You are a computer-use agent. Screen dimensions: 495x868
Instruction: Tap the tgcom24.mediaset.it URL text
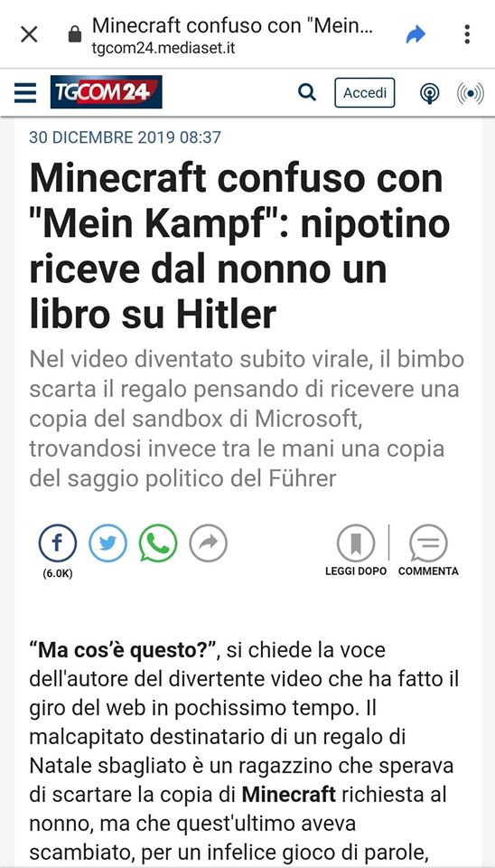click(x=163, y=49)
